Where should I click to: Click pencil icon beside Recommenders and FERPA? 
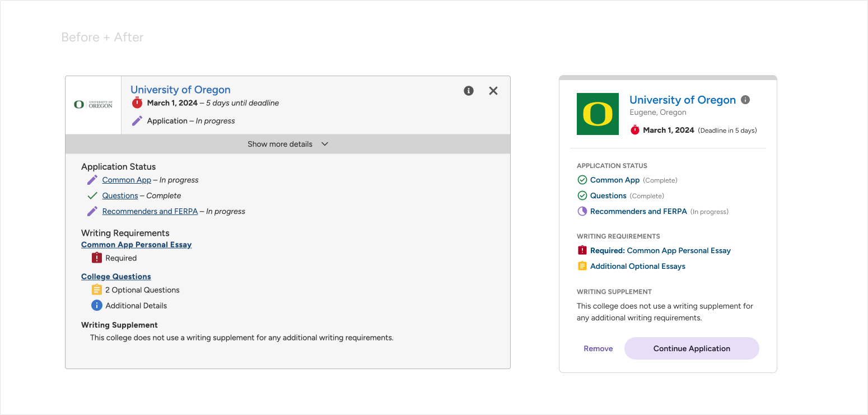pyautogui.click(x=92, y=211)
